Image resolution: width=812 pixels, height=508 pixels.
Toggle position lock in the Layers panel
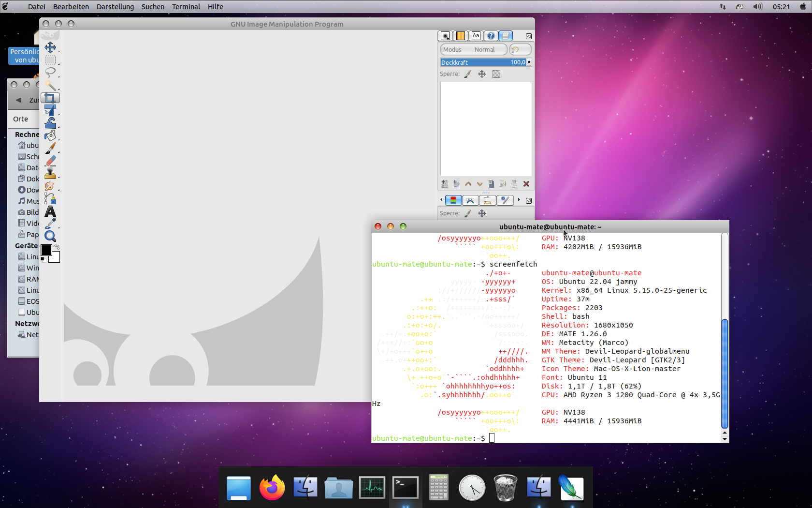click(x=482, y=74)
